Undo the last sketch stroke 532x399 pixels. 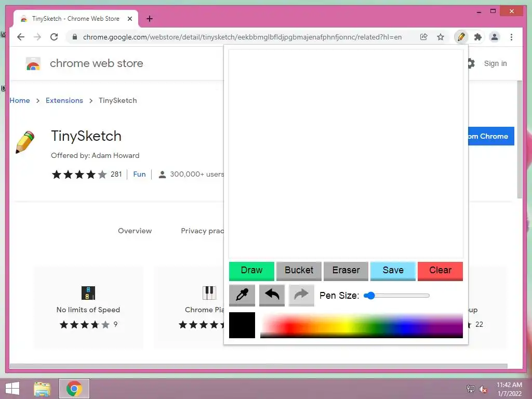click(x=272, y=295)
